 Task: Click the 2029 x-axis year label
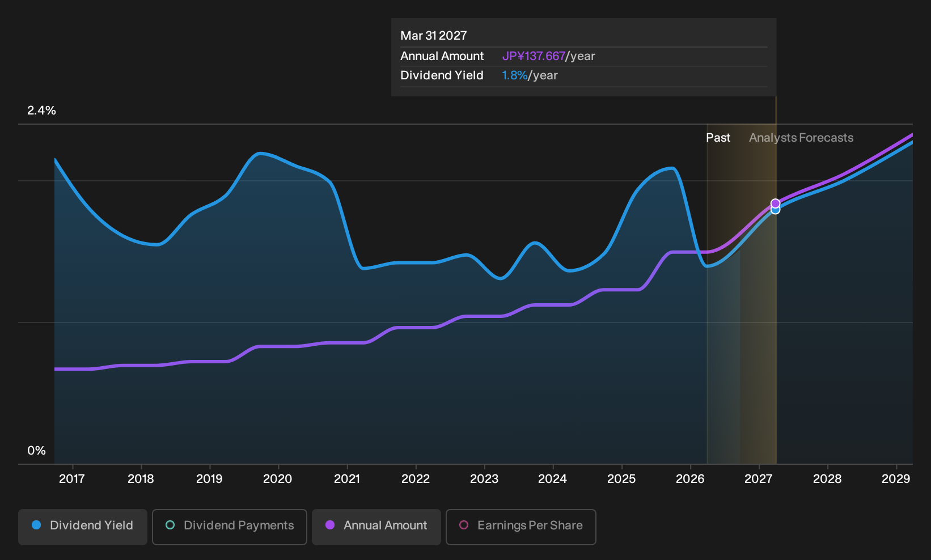[896, 479]
